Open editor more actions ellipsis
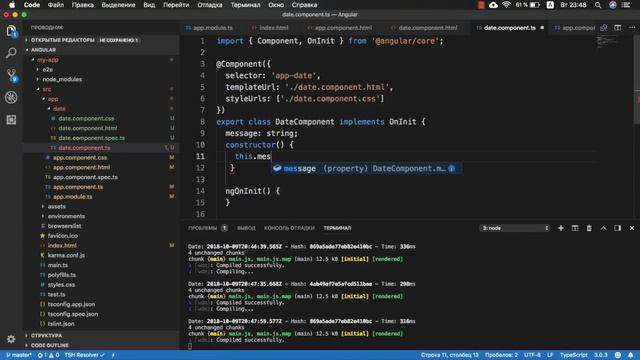This screenshot has width=640, height=360. tap(632, 28)
